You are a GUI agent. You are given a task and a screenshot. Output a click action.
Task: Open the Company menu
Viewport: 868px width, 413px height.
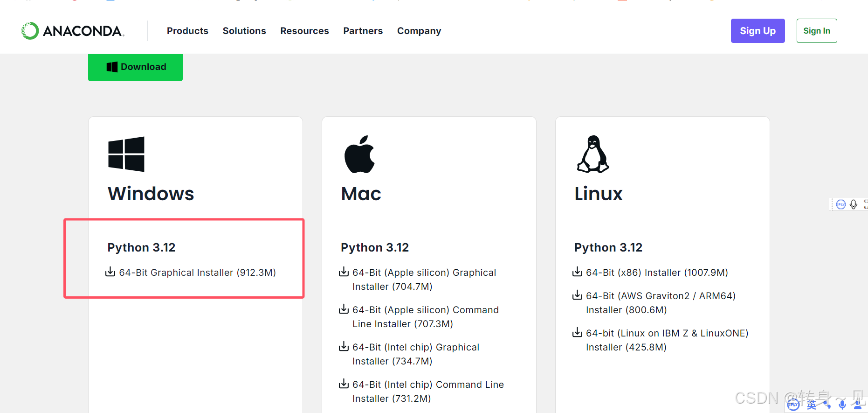419,31
